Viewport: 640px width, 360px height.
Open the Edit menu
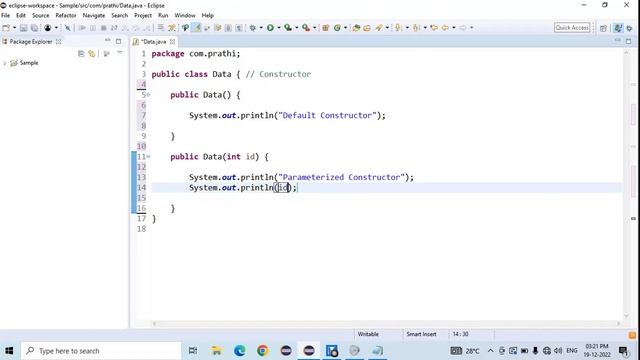[21, 15]
